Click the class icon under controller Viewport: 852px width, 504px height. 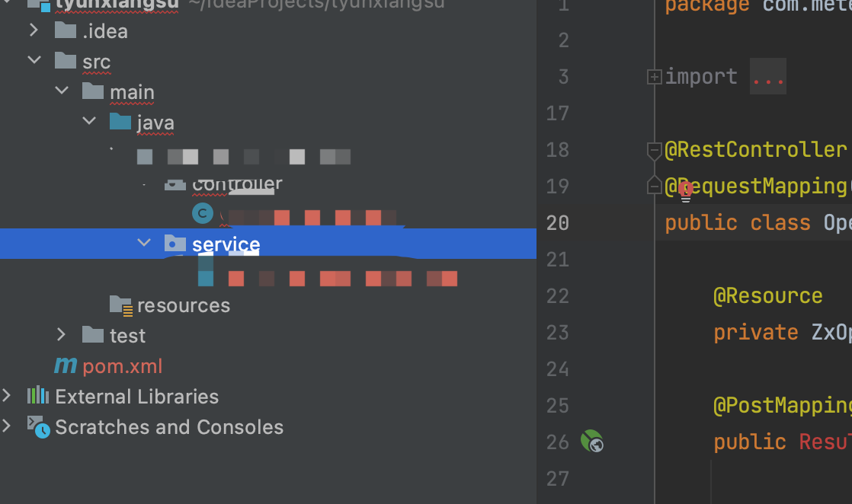202,213
